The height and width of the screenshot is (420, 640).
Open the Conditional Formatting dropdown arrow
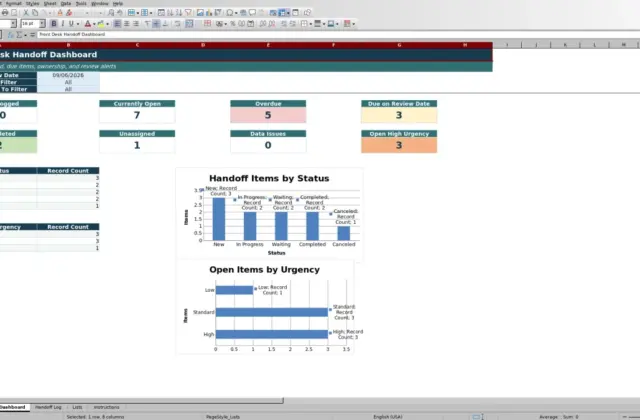click(353, 24)
